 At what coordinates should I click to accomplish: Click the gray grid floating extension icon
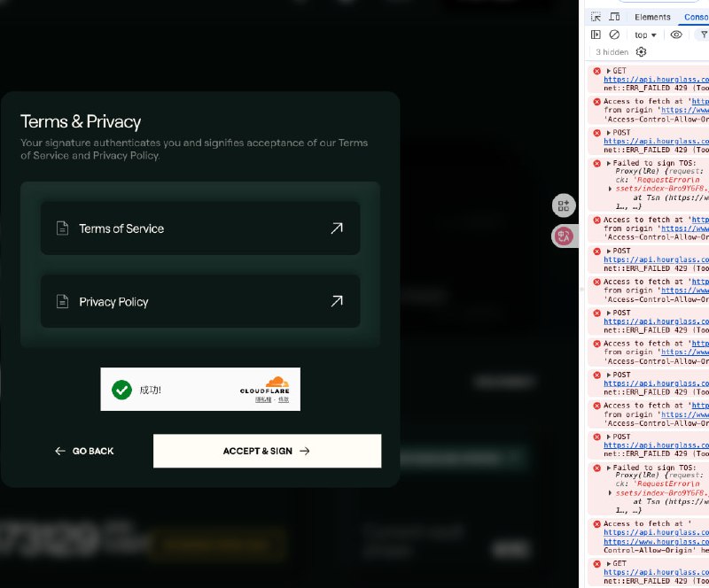pos(563,206)
